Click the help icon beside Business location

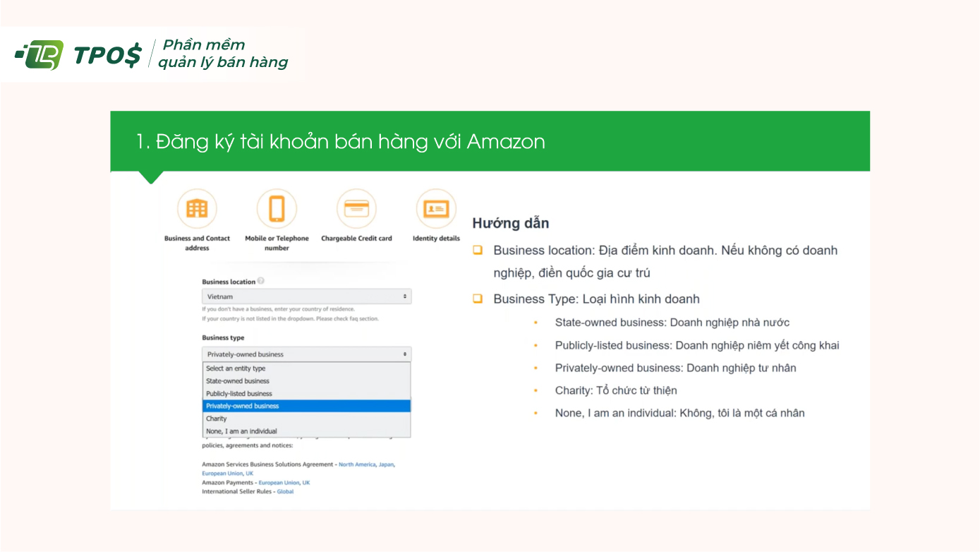[261, 281]
